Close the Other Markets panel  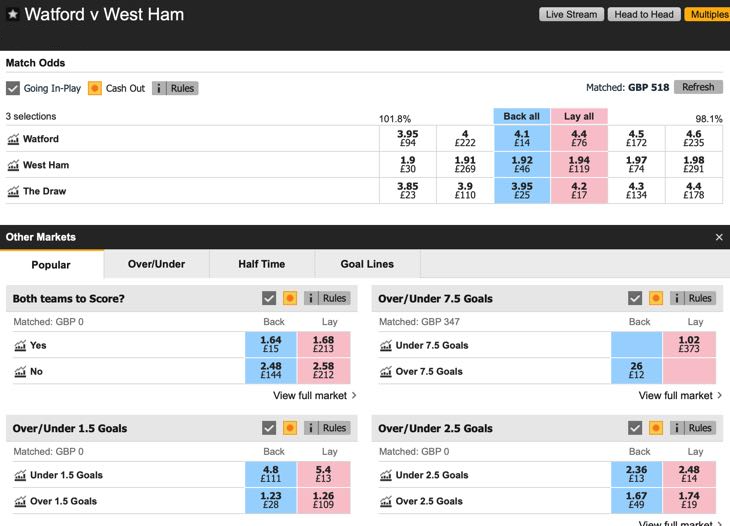pyautogui.click(x=719, y=237)
